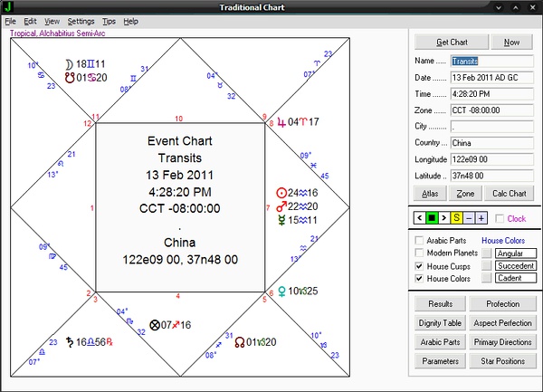Click the Zone button

click(x=465, y=193)
